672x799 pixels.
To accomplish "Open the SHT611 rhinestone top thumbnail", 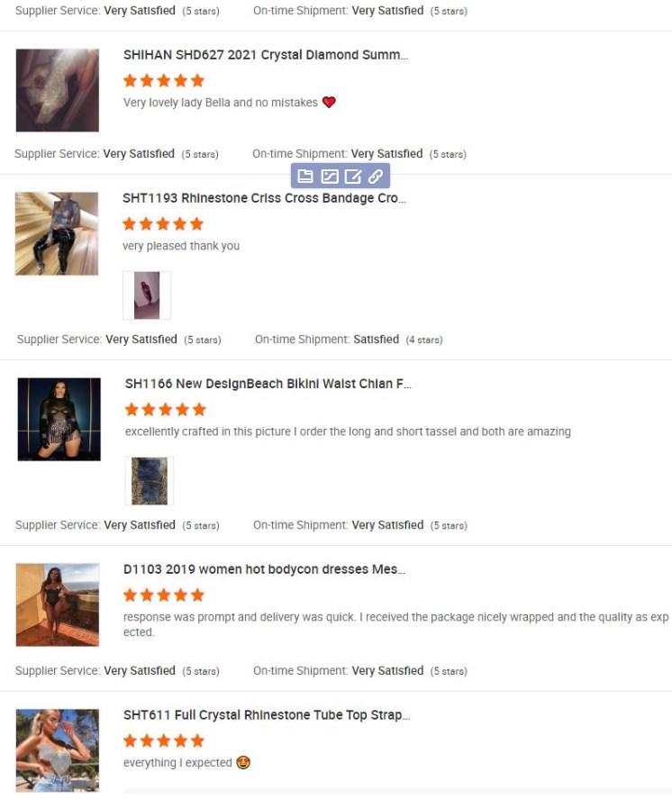I will tap(58, 750).
